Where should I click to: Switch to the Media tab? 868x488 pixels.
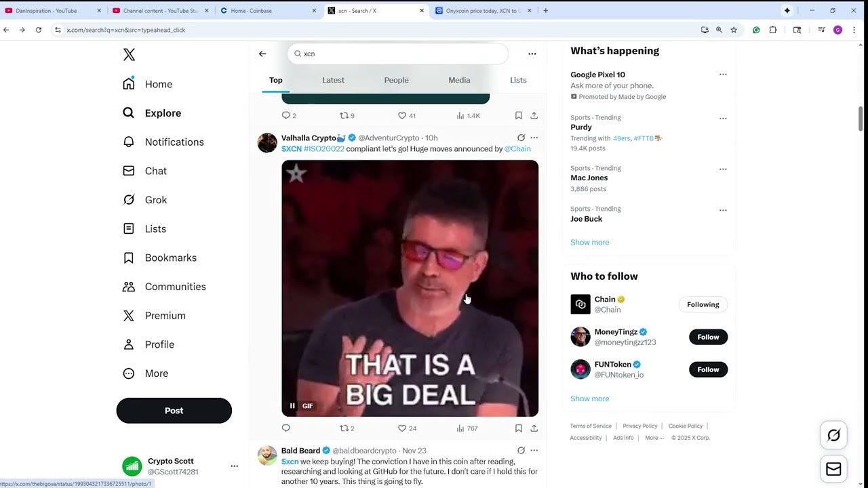coord(459,80)
